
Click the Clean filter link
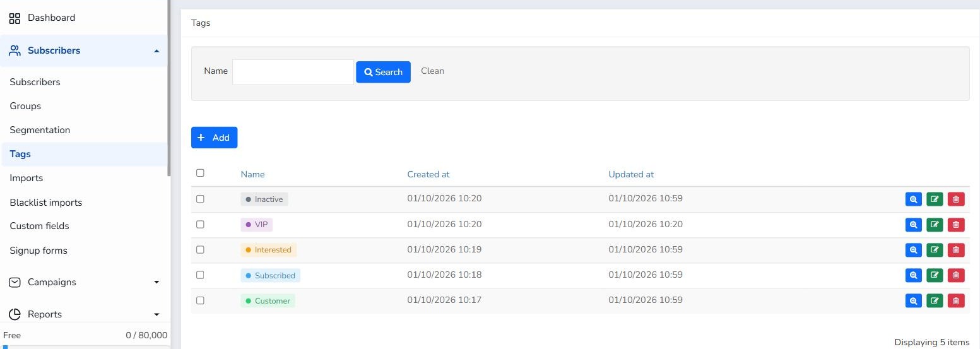point(432,71)
